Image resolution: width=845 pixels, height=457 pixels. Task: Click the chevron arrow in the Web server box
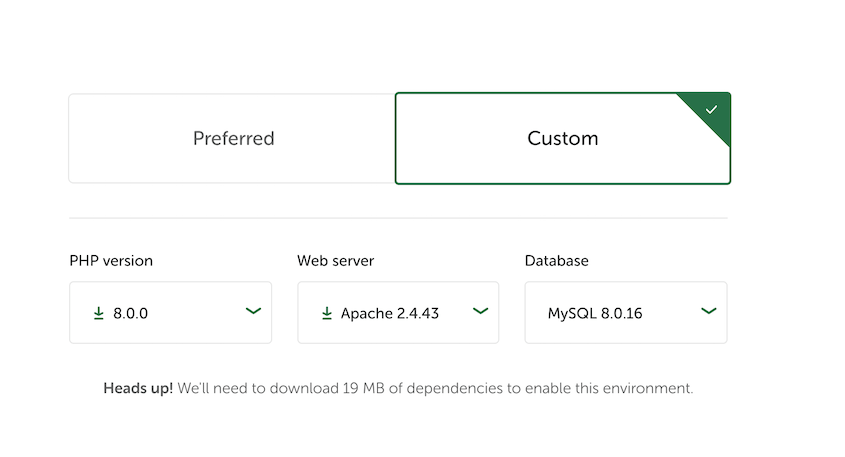coord(481,311)
